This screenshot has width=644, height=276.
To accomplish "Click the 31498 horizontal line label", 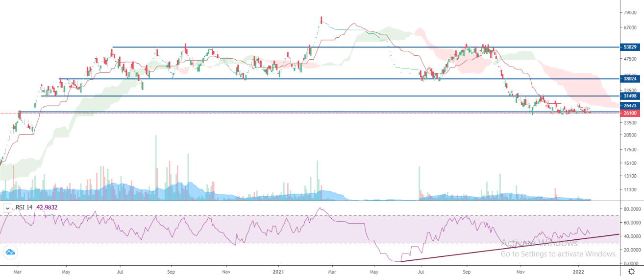I will 630,96.
